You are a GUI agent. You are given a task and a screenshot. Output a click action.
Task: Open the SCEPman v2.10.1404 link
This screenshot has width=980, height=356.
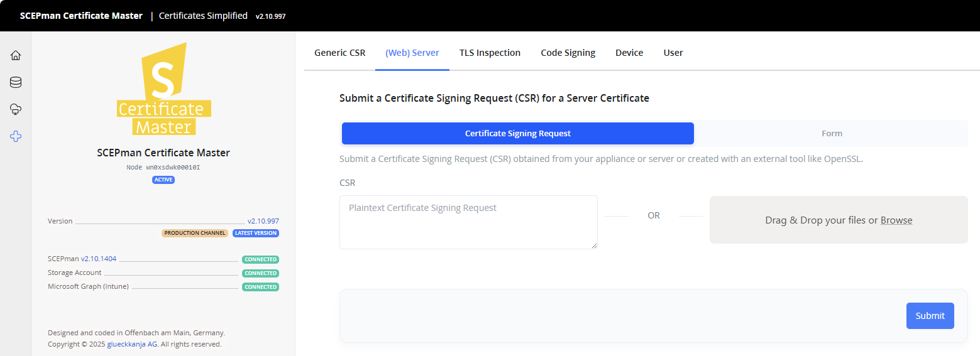99,259
